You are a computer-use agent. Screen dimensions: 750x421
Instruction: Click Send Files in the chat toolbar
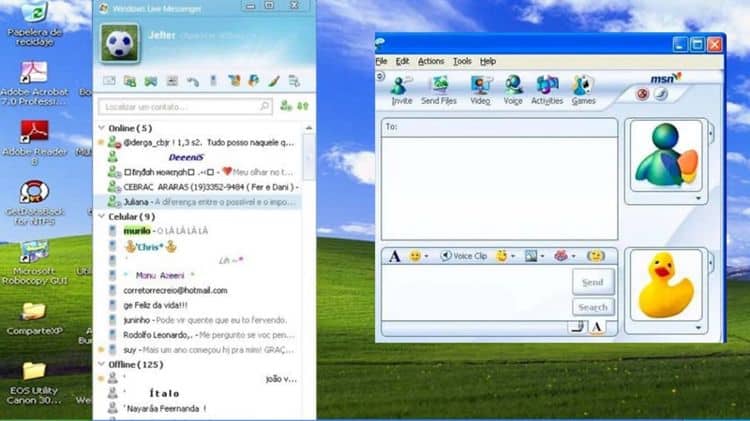coord(439,90)
